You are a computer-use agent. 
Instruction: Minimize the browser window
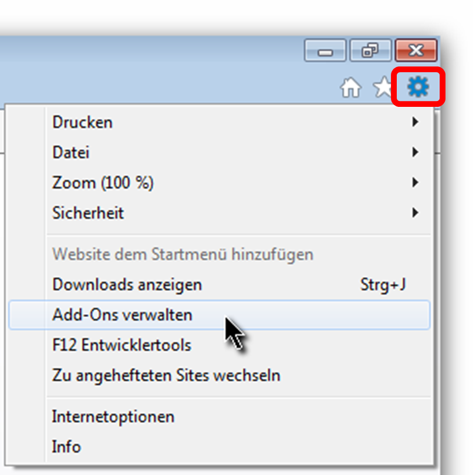point(325,50)
